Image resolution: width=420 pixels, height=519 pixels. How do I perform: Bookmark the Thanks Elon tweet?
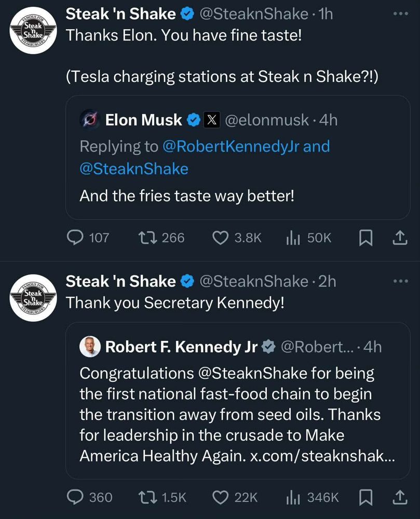[366, 238]
